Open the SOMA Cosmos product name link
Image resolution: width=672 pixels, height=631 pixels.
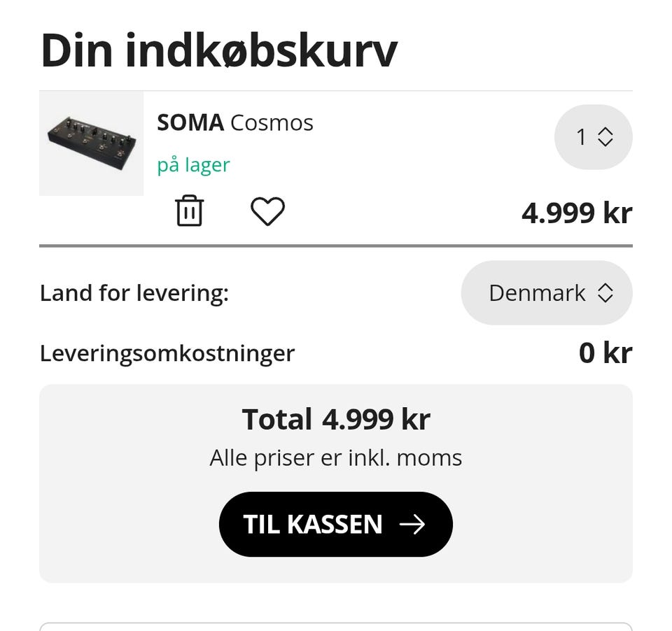click(235, 123)
